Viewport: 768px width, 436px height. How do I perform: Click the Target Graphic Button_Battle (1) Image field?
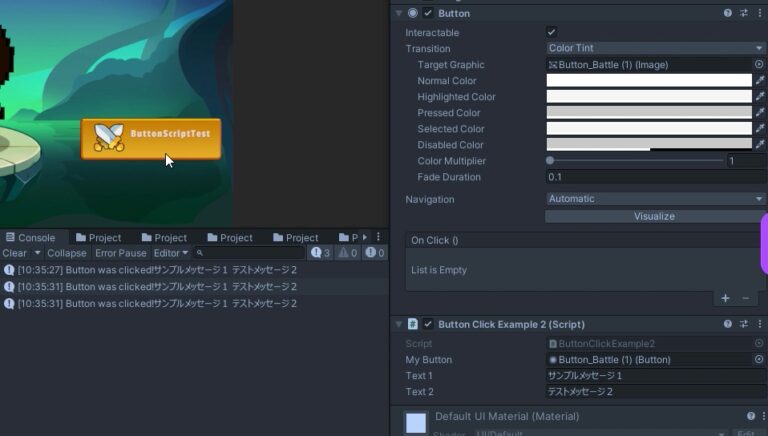(649, 64)
